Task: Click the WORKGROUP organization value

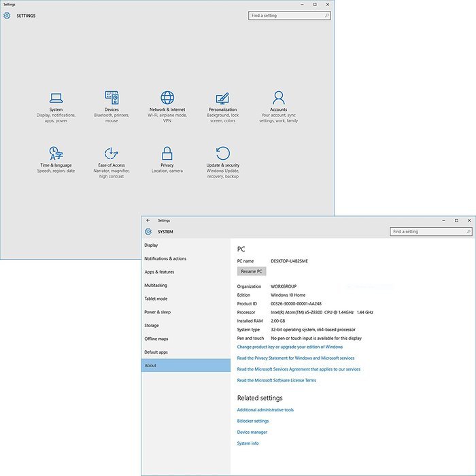Action: [284, 286]
